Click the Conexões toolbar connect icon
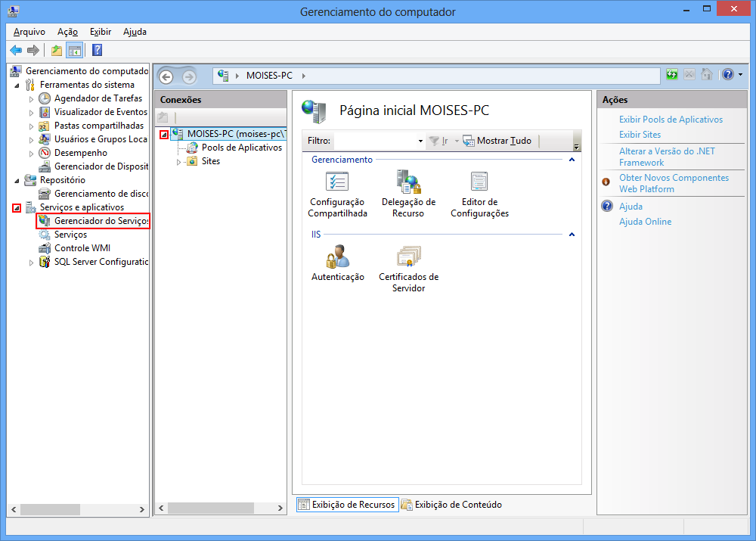756x541 pixels. pos(163,117)
